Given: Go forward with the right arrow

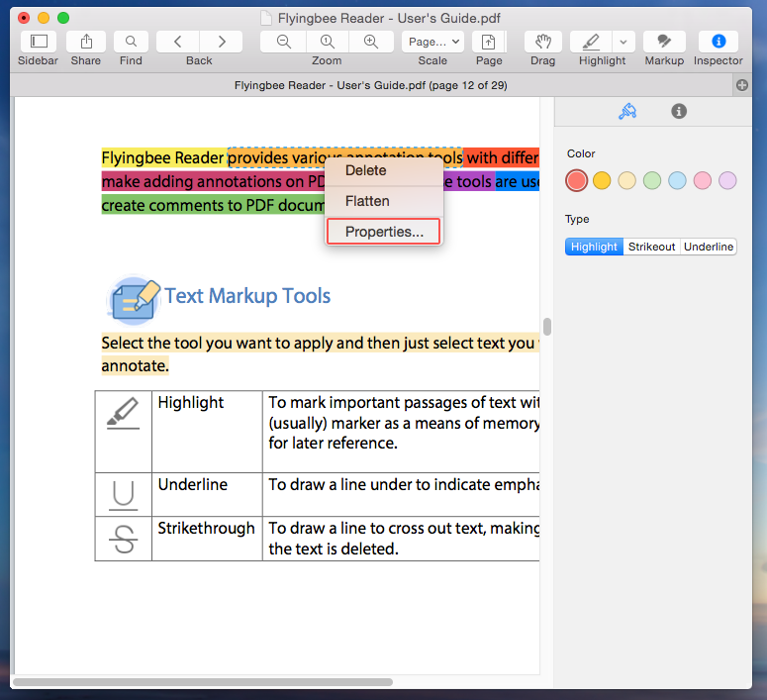Looking at the screenshot, I should (x=221, y=42).
